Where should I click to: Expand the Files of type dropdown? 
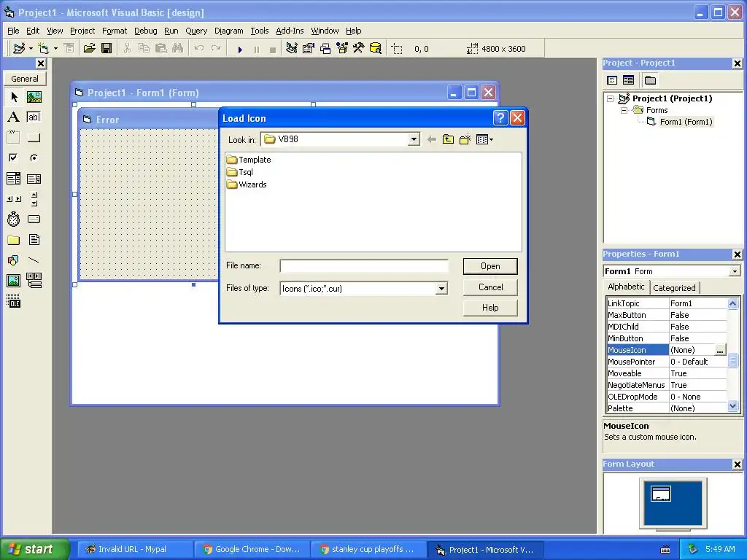[x=441, y=289]
